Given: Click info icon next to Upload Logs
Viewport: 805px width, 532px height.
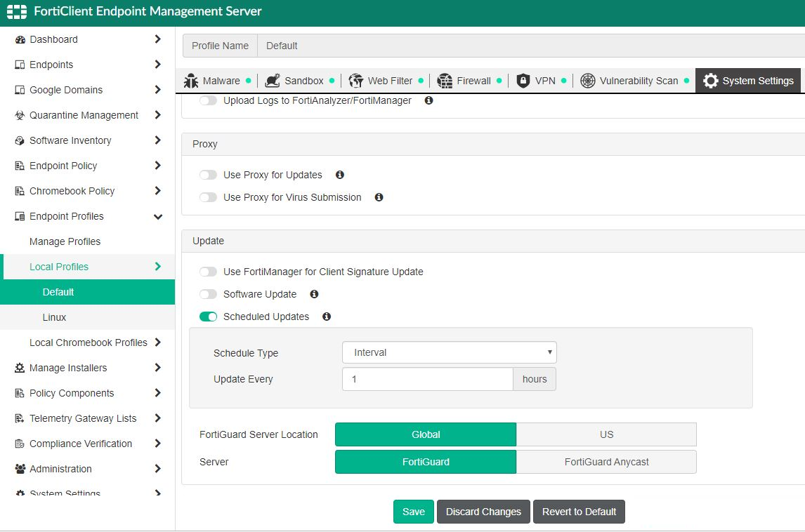Looking at the screenshot, I should tap(428, 100).
